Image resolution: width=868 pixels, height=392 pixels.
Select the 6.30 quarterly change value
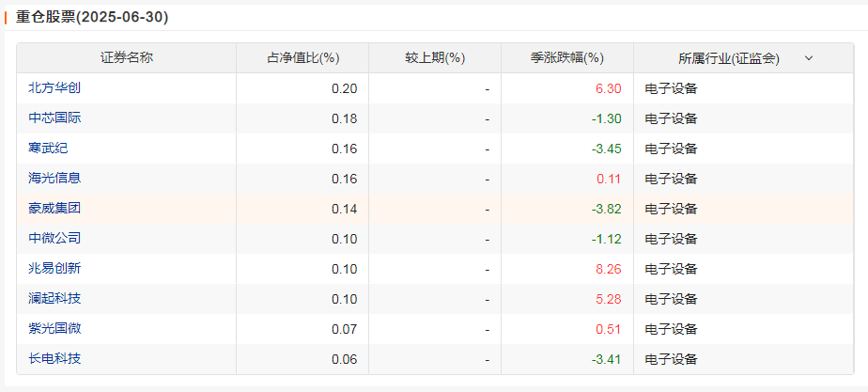(x=609, y=88)
